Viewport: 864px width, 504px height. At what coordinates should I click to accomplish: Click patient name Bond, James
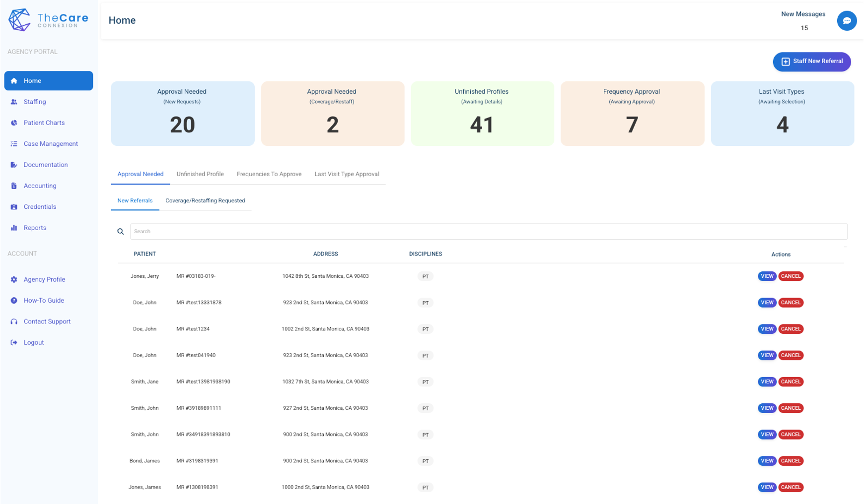[144, 461]
